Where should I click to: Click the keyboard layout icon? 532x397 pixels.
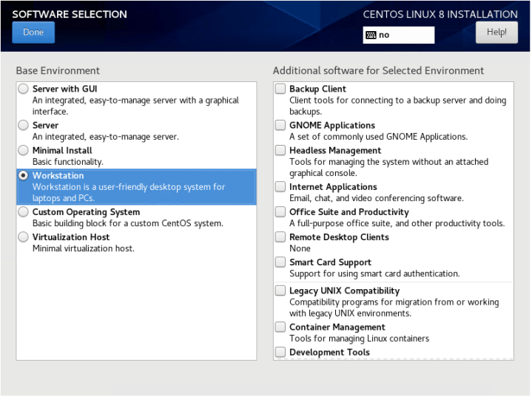(x=371, y=35)
